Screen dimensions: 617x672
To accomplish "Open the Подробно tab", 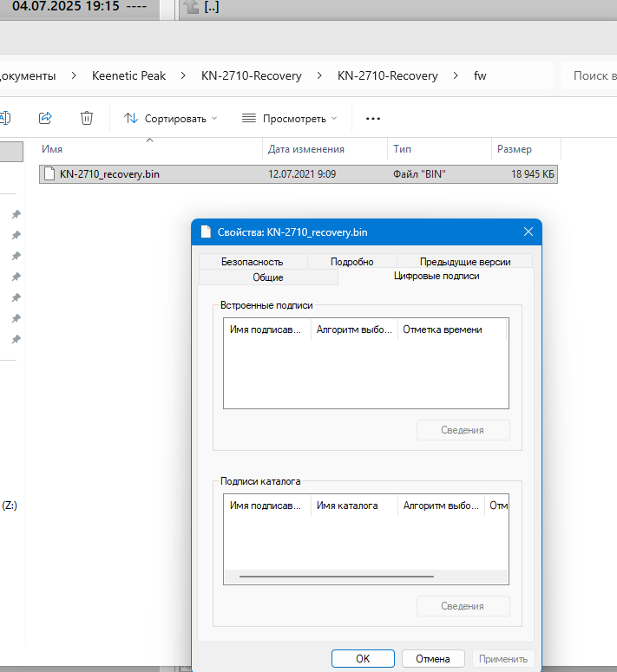I will pos(351,261).
